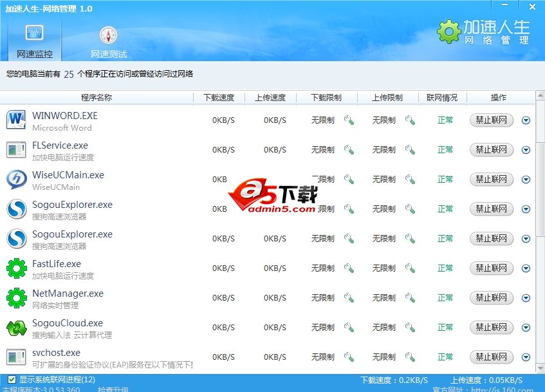Viewport: 545px width, 392px height.
Task: Edit upload limit for FLService.exe
Action: (410, 150)
